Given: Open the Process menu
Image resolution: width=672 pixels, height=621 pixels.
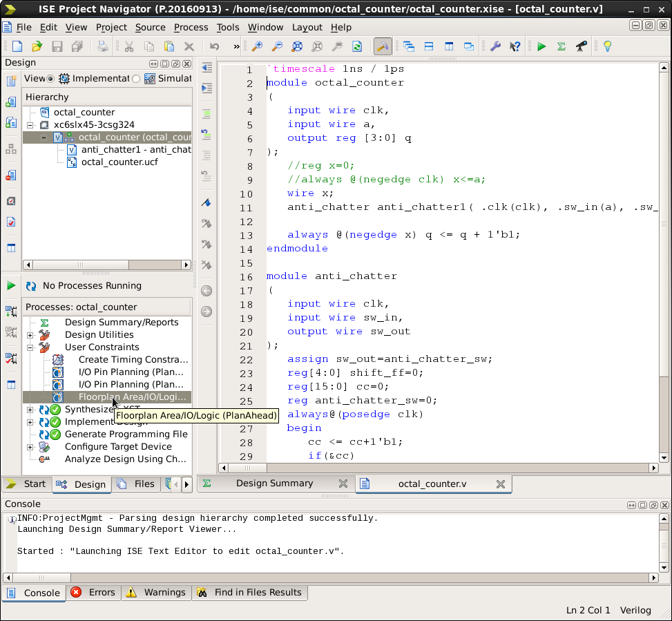Looking at the screenshot, I should point(191,27).
